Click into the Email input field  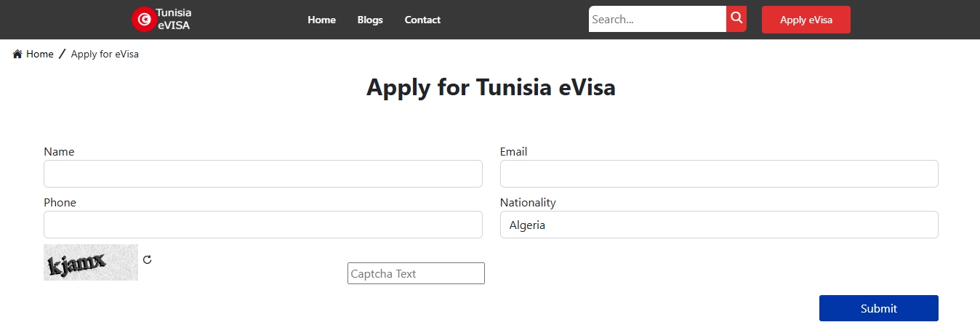click(x=718, y=174)
